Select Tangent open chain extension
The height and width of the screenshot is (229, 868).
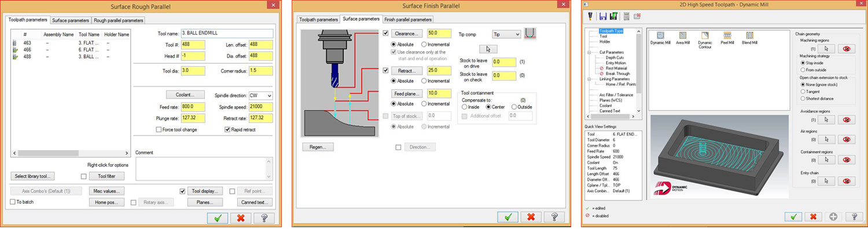[x=803, y=92]
